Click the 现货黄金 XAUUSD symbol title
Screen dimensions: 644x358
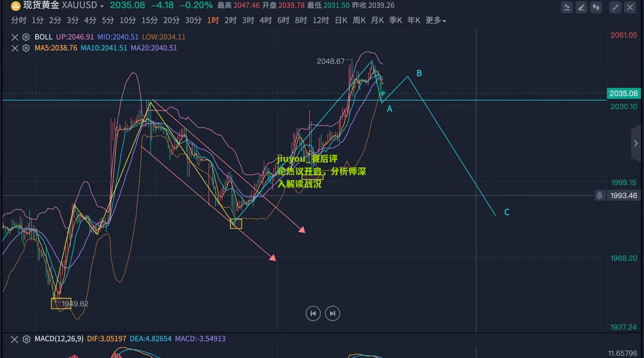pyautogui.click(x=60, y=6)
